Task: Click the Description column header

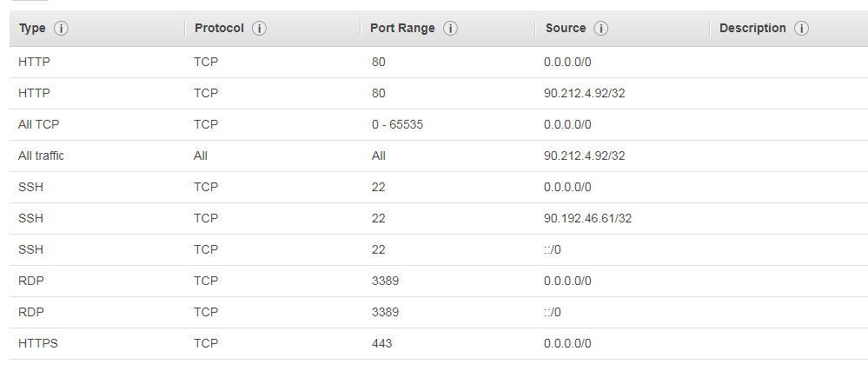Action: [x=752, y=29]
